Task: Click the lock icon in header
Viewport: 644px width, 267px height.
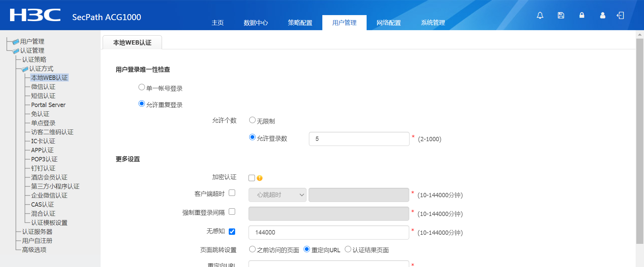Action: click(x=582, y=15)
